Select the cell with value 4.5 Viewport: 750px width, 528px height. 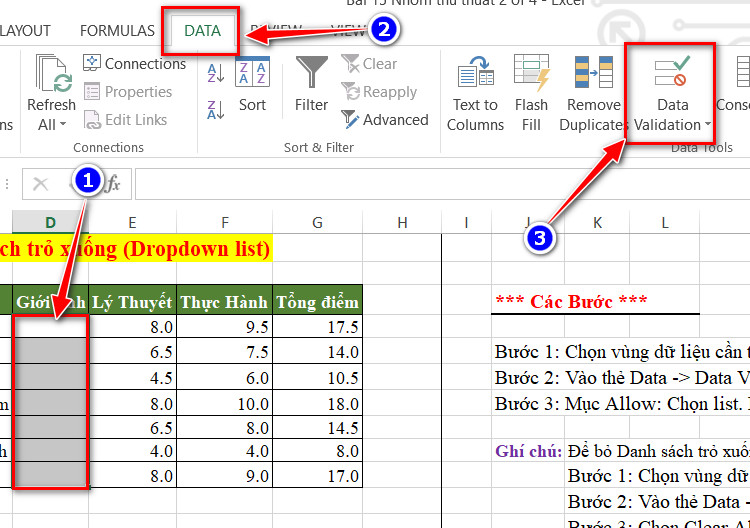(132, 377)
